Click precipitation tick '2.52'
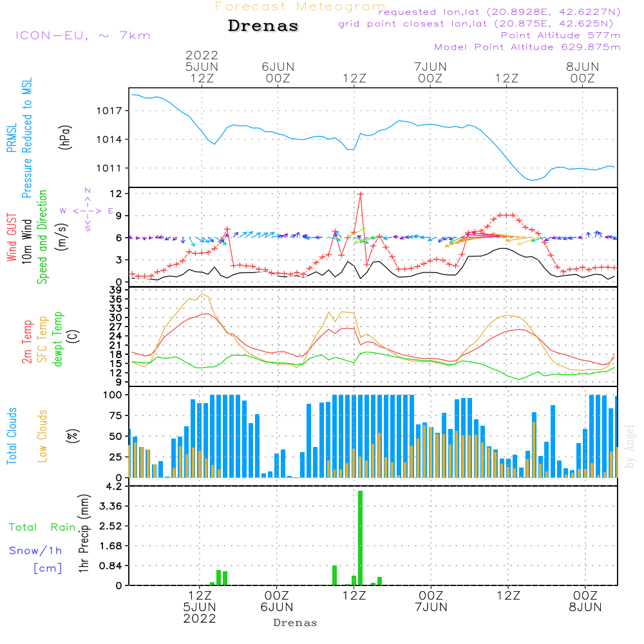The image size is (644, 644). (111, 526)
